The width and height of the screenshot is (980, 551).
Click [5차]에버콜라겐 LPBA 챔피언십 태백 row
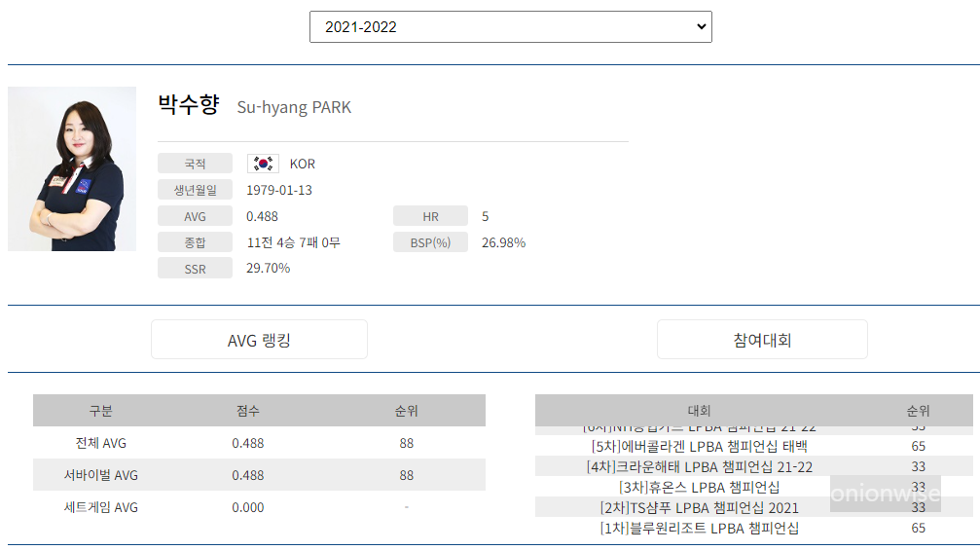click(x=754, y=447)
